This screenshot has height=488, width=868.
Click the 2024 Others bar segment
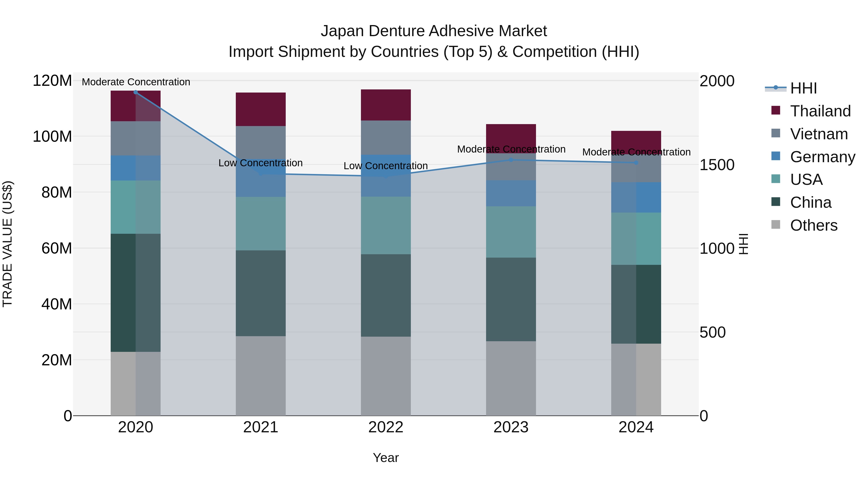click(636, 380)
